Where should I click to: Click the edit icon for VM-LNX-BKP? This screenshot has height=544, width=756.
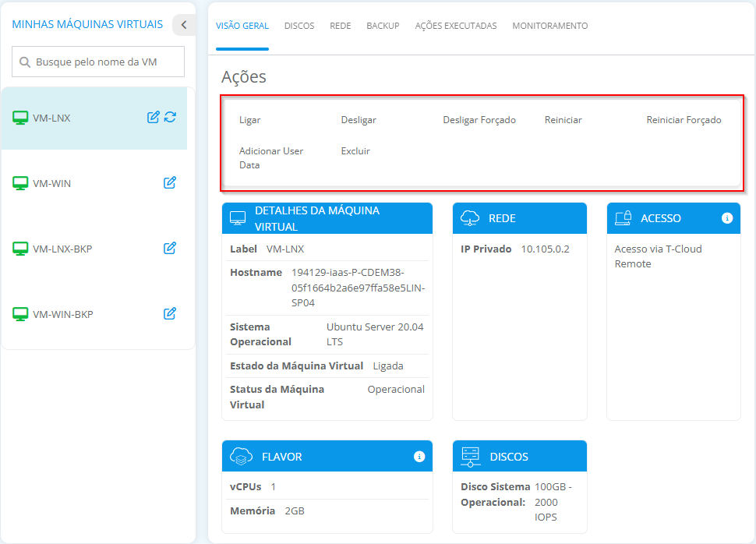point(170,249)
